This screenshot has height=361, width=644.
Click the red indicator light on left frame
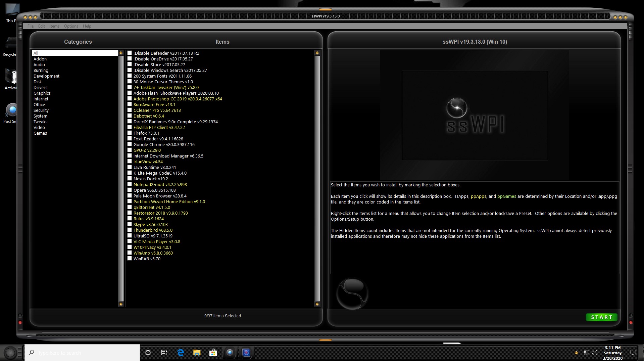(x=20, y=322)
